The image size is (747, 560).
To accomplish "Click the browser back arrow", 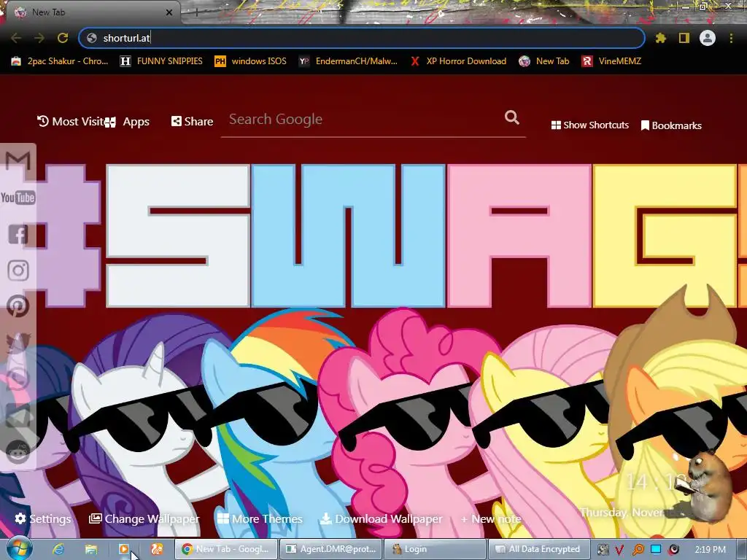I will click(x=16, y=38).
